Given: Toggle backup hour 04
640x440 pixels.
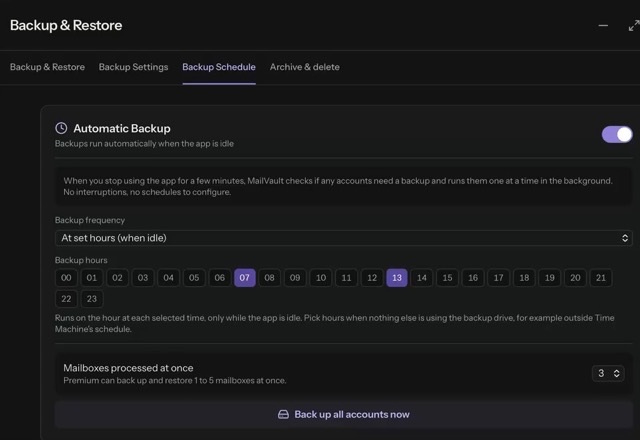Looking at the screenshot, I should (x=169, y=278).
